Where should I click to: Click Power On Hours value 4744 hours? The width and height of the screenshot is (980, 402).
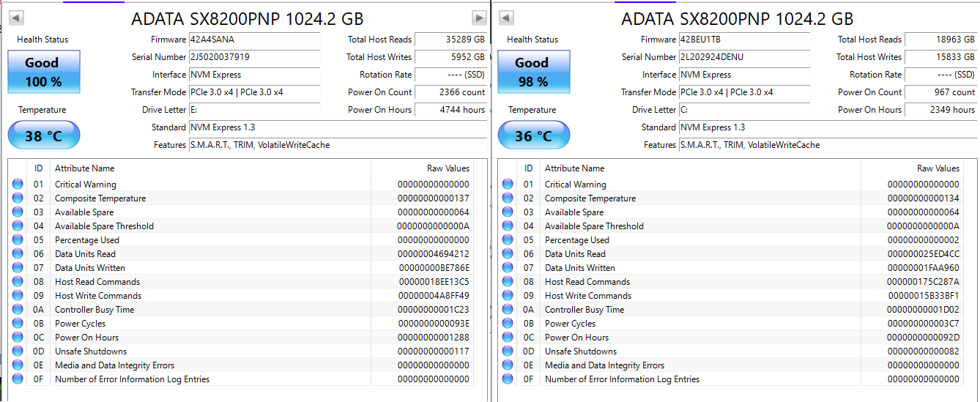pos(451,110)
